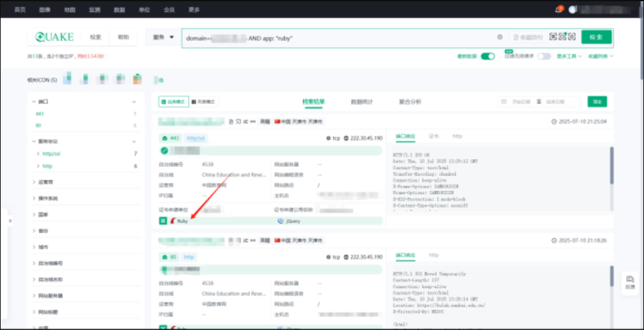Click the clock icon beside 2025-07-10 21:25:04
644x330 pixels.
tap(554, 121)
